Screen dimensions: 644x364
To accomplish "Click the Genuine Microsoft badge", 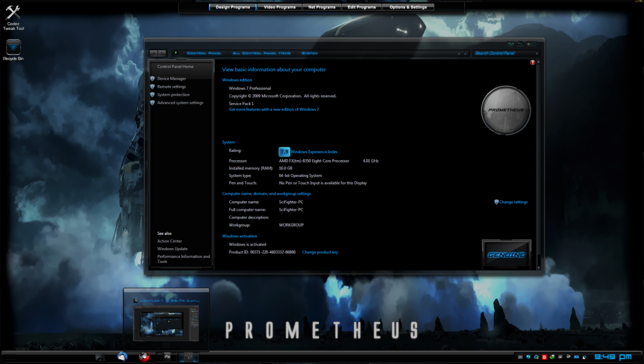I will click(506, 254).
